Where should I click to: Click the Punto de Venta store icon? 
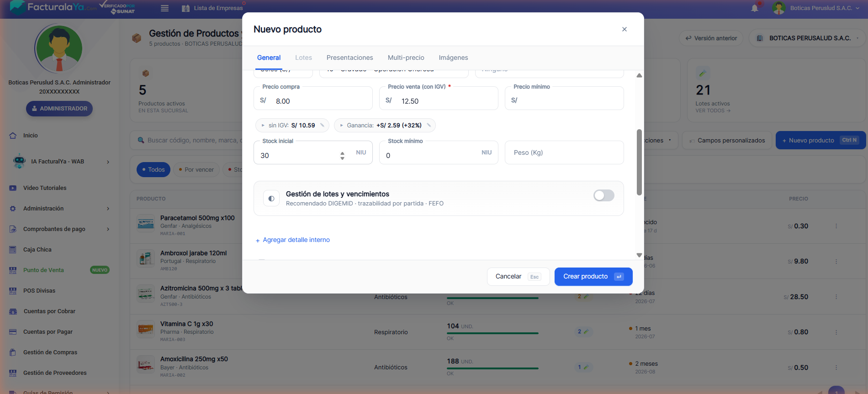13,270
